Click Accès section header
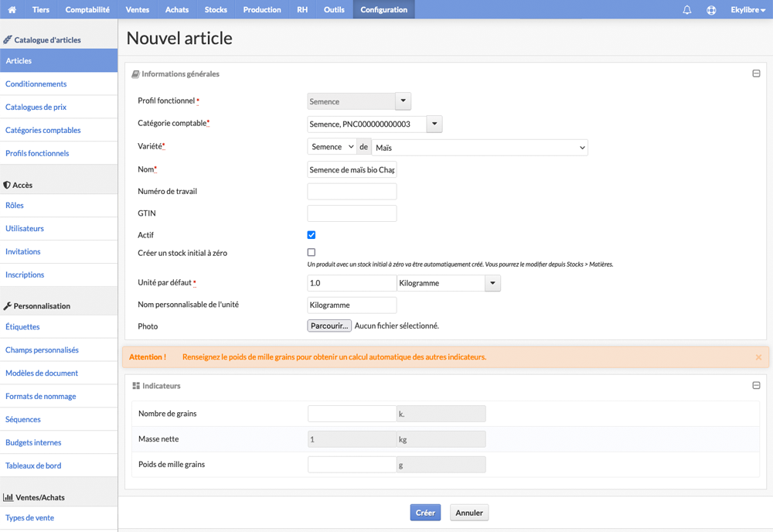The width and height of the screenshot is (773, 532). tap(18, 185)
